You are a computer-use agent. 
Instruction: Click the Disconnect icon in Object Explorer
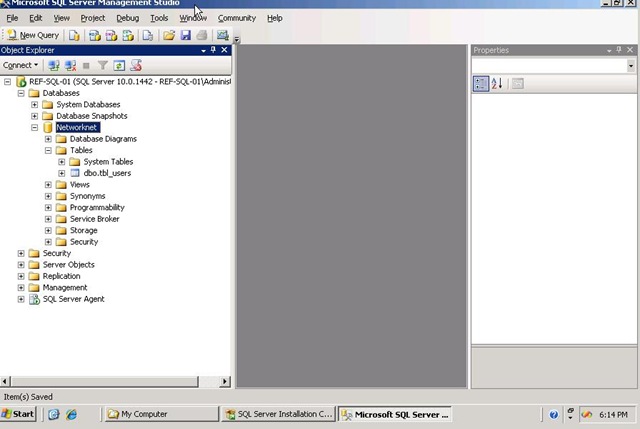(x=70, y=65)
